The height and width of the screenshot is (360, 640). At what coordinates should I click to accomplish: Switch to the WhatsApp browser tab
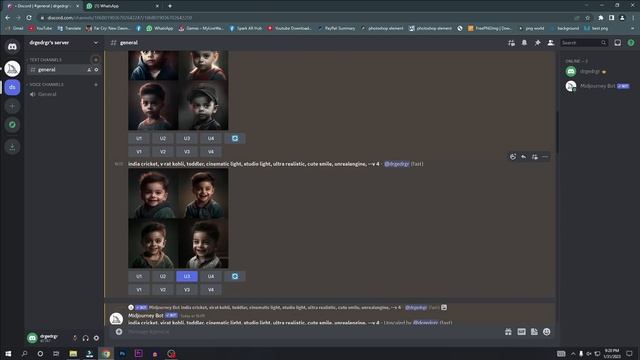[123, 6]
